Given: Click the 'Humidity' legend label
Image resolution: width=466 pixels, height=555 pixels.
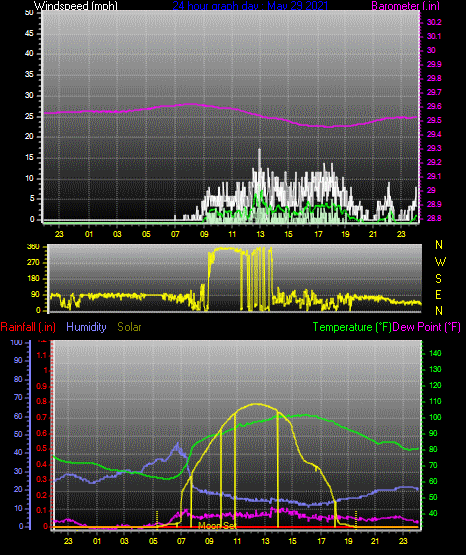Looking at the screenshot, I should pyautogui.click(x=86, y=327).
